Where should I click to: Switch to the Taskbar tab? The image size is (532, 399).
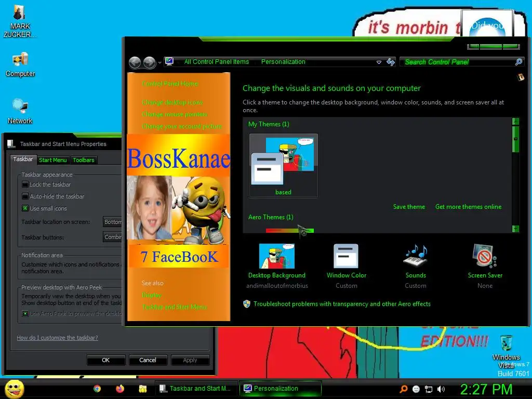coord(23,159)
